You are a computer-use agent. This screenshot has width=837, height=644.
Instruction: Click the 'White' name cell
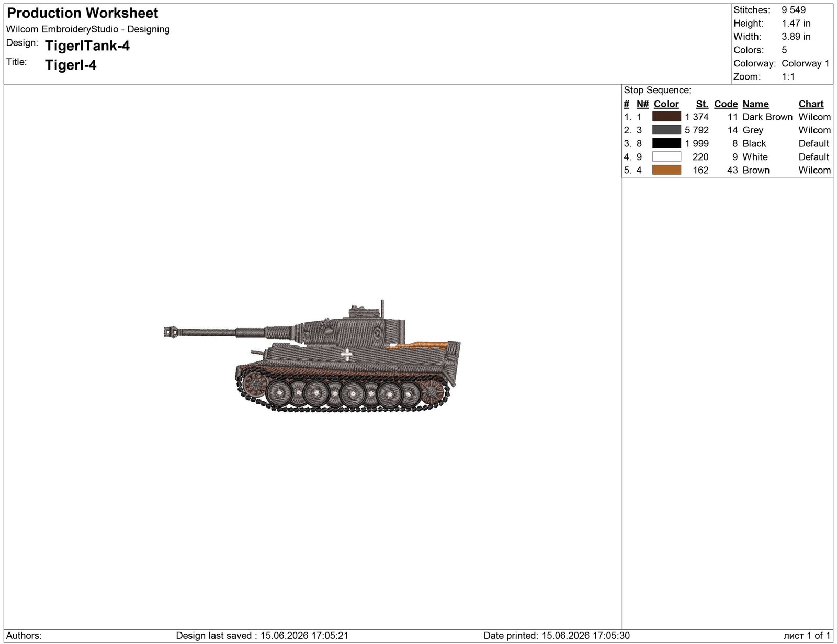pos(755,157)
